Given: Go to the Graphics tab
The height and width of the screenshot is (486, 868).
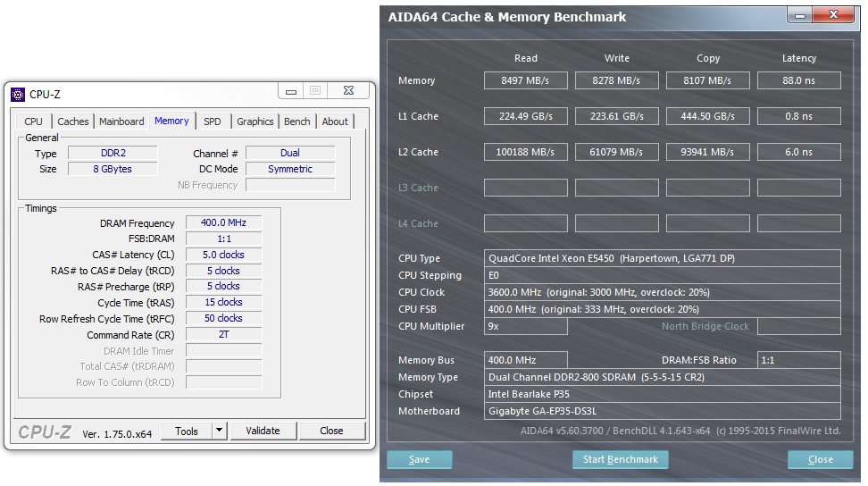Looking at the screenshot, I should click(x=255, y=121).
